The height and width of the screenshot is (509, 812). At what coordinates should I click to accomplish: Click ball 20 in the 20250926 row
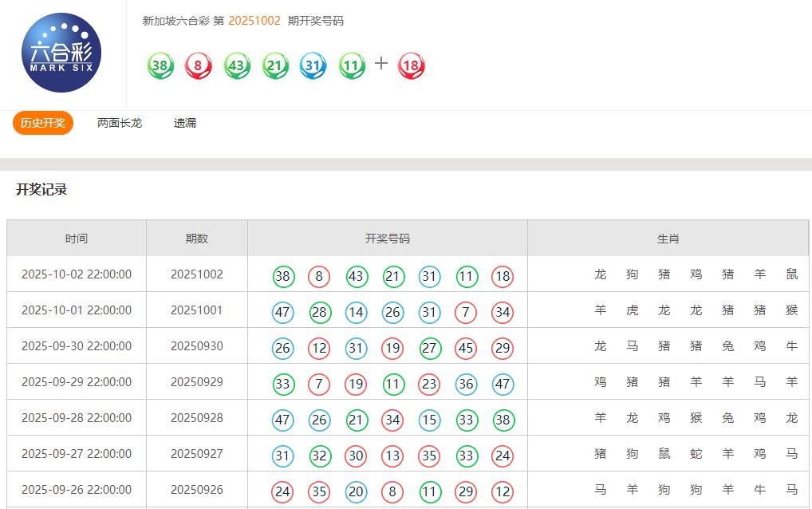point(356,491)
